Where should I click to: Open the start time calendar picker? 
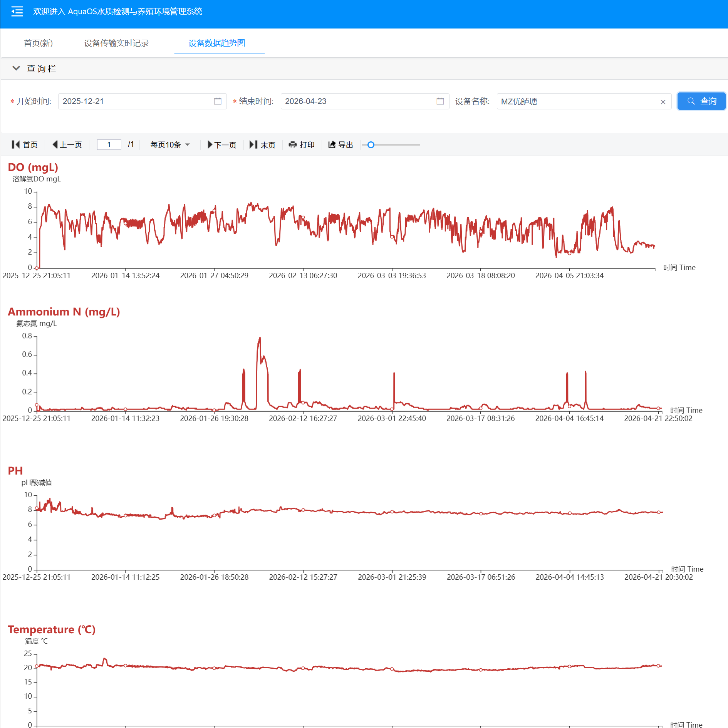pos(218,101)
